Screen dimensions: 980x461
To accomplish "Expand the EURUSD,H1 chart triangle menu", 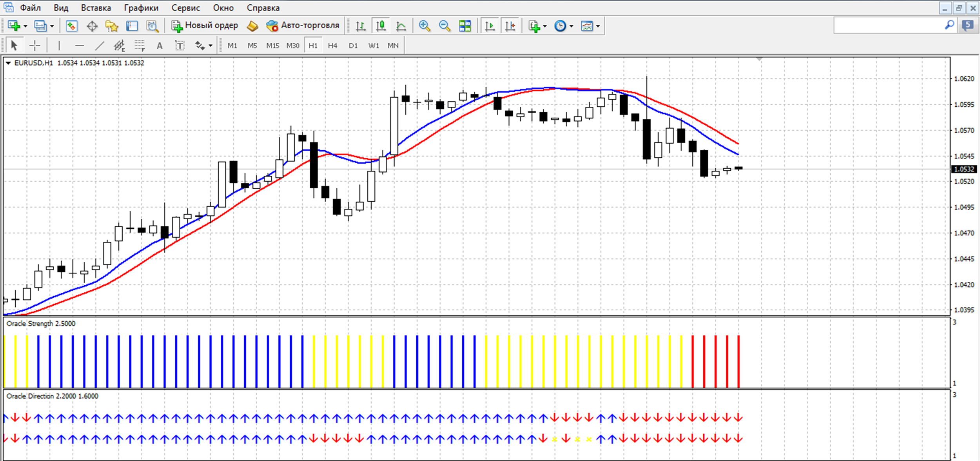I will pyautogui.click(x=8, y=63).
